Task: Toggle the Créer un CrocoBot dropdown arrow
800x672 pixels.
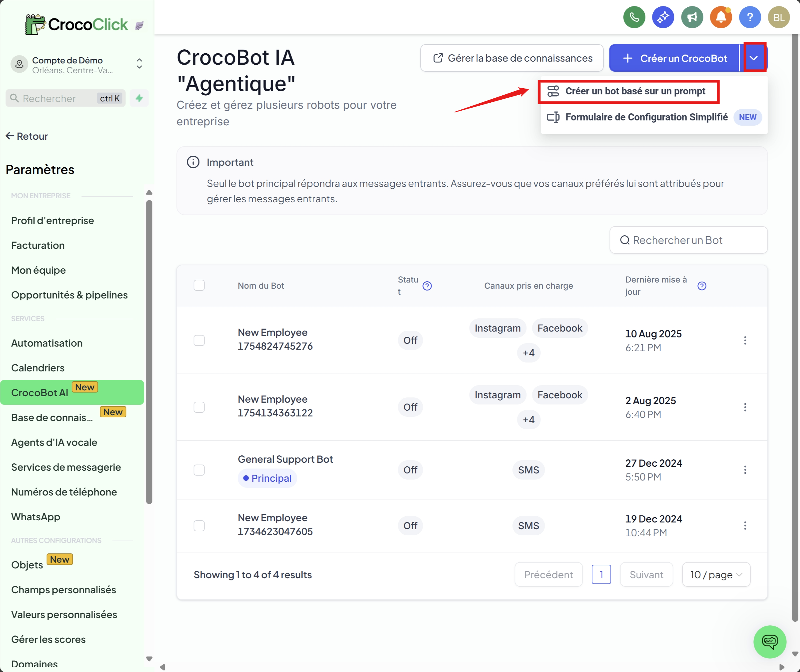Action: click(753, 58)
